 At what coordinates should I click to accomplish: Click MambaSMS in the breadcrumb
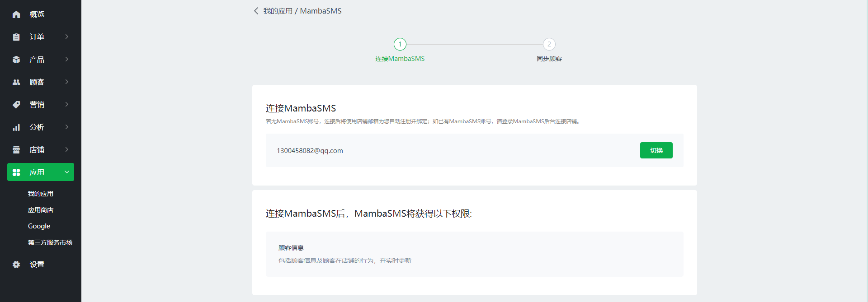pos(321,11)
